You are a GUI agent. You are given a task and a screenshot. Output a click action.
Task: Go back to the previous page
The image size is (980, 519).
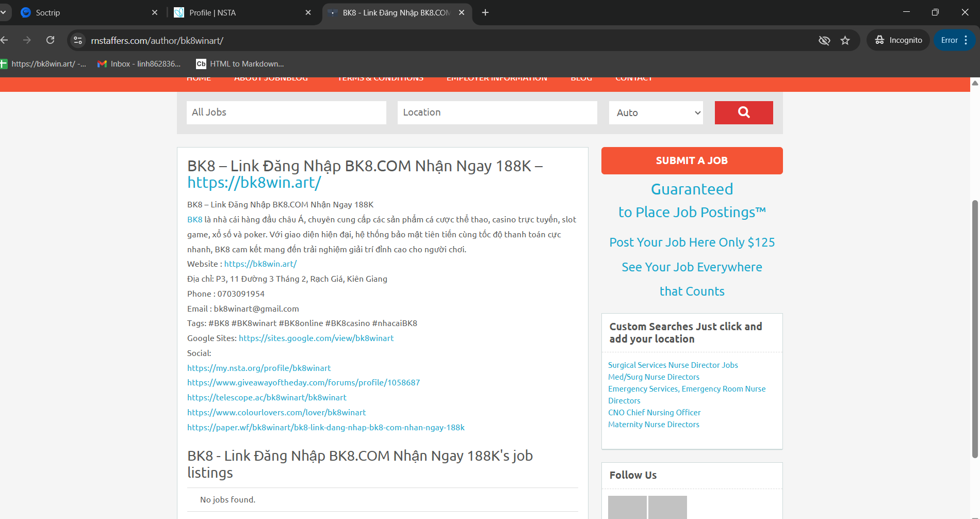point(5,40)
